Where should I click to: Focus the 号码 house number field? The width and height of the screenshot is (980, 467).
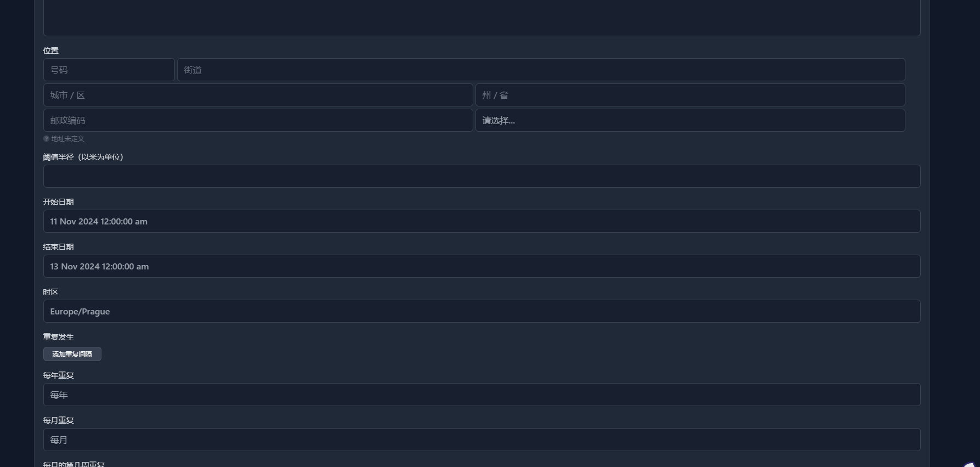(109, 70)
